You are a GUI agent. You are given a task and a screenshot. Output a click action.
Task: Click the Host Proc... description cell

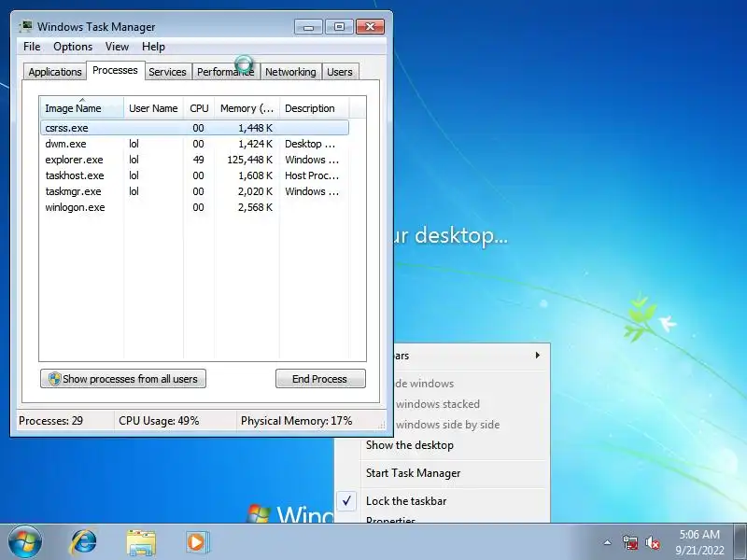(x=312, y=175)
